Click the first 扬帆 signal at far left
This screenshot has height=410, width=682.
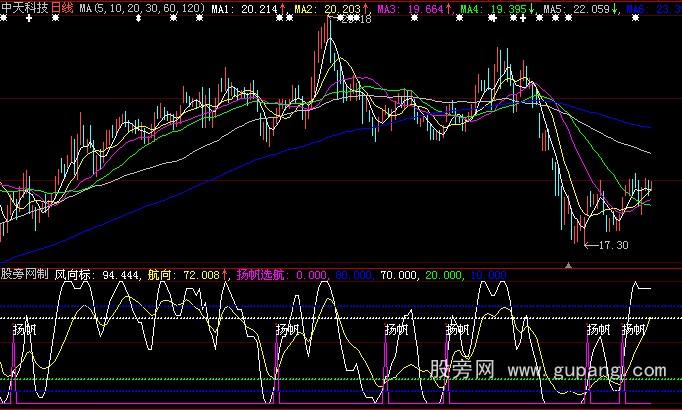tap(24, 329)
